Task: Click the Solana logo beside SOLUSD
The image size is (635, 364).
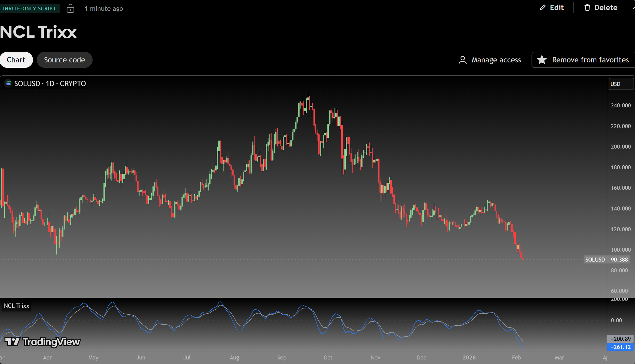Action: click(x=8, y=83)
